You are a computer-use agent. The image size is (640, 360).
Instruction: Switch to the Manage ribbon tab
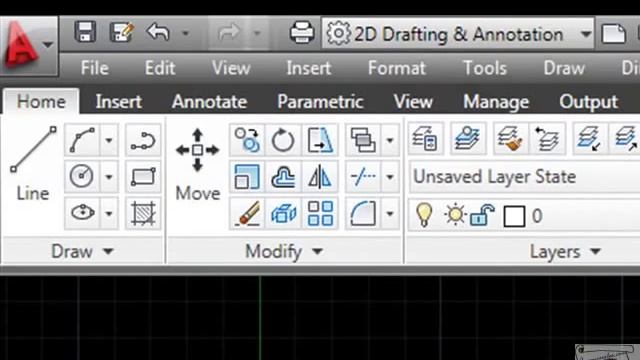tap(496, 102)
